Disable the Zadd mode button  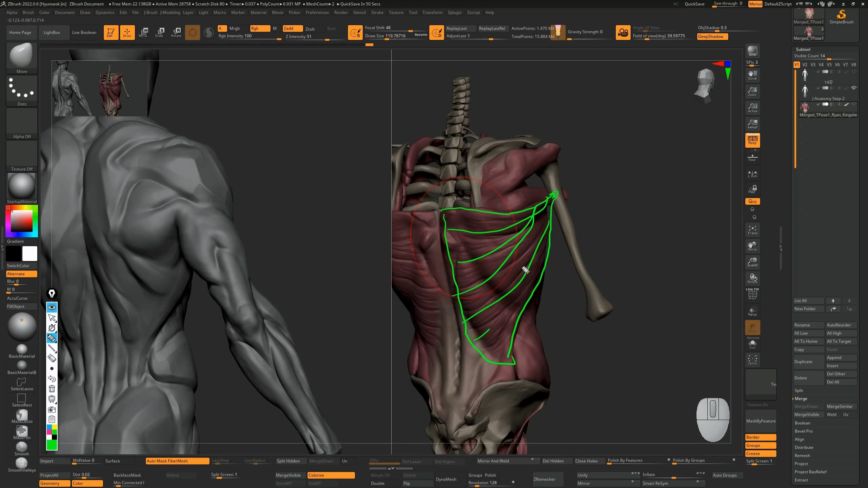click(293, 28)
